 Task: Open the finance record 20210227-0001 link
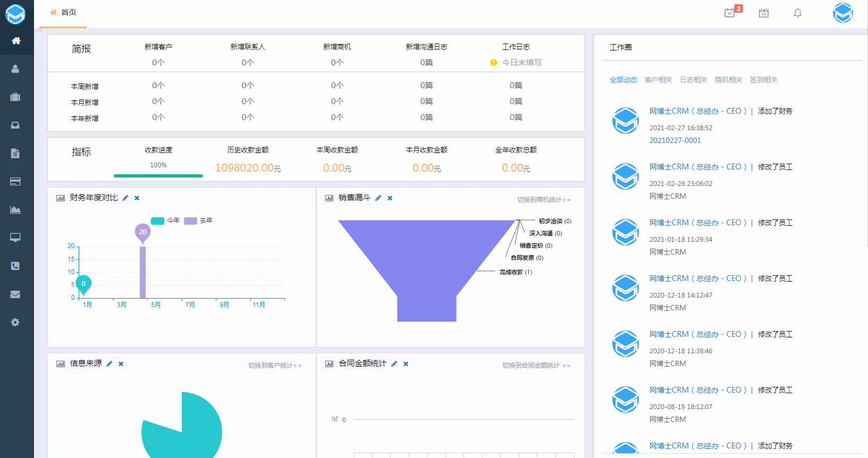coord(675,140)
